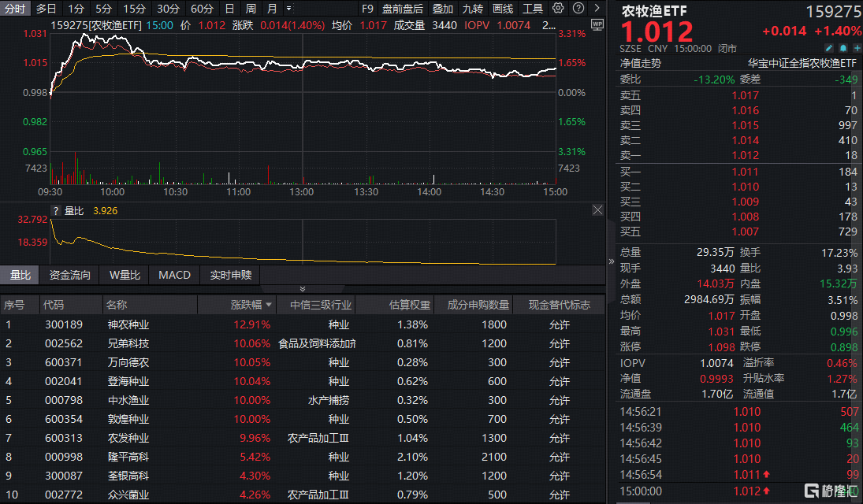Open 神农种业 constituent row

pos(303,324)
